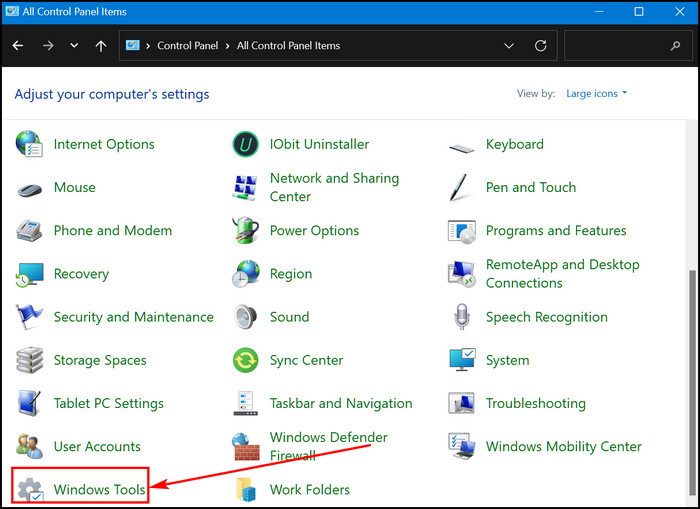Open the Phone and Modem icon

pyautogui.click(x=29, y=230)
